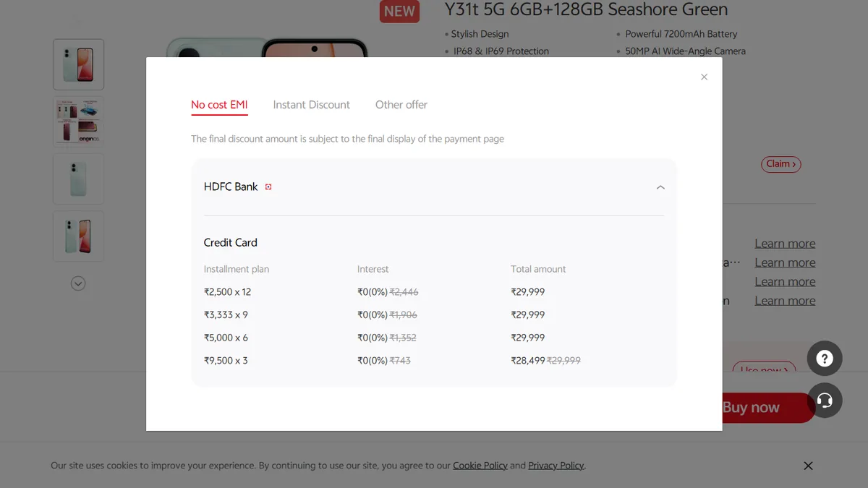The image size is (868, 488).
Task: Select the second product thumbnail with feature collage
Action: (78, 121)
